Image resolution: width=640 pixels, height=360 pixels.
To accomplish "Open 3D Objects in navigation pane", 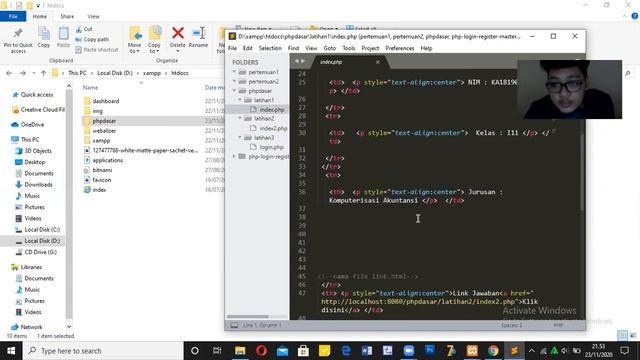I will pos(38,151).
